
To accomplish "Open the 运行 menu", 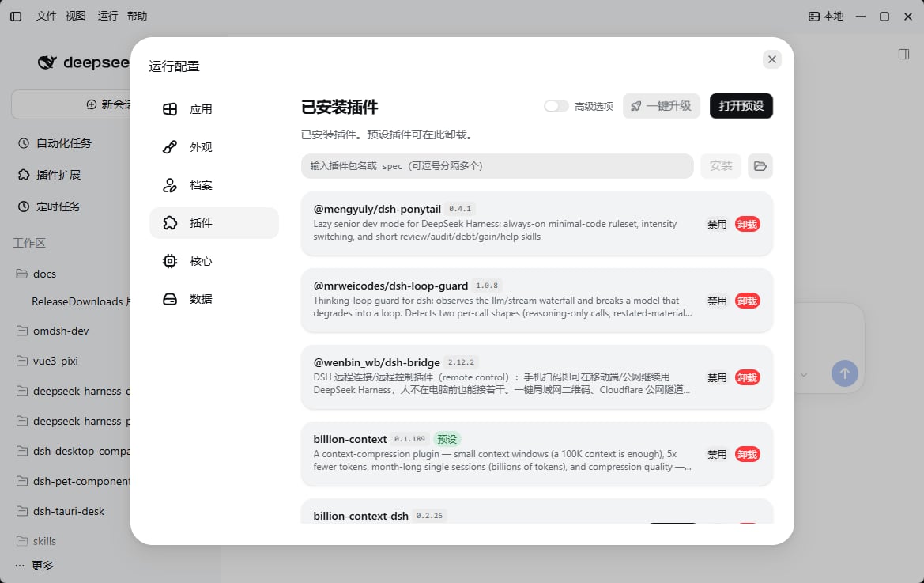I will (x=107, y=16).
